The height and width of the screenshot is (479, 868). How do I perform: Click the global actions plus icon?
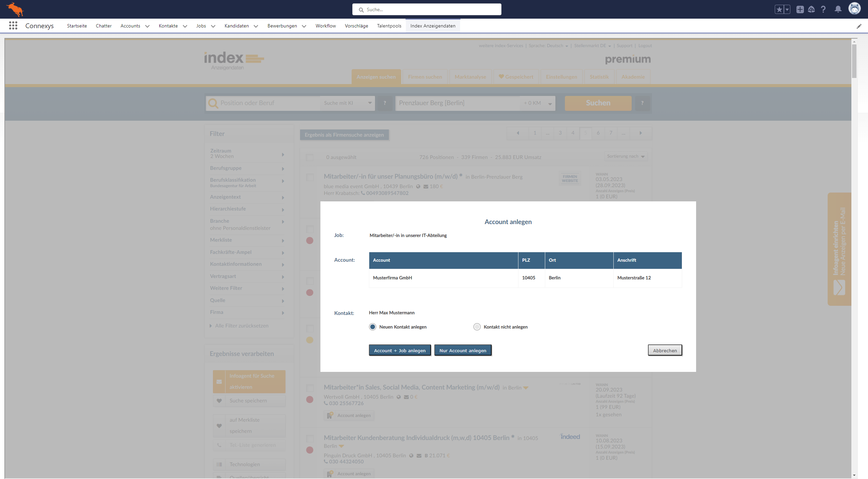[800, 9]
